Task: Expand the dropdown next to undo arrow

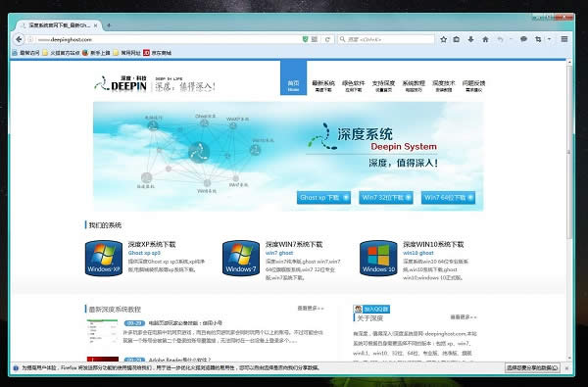Action: (x=511, y=39)
